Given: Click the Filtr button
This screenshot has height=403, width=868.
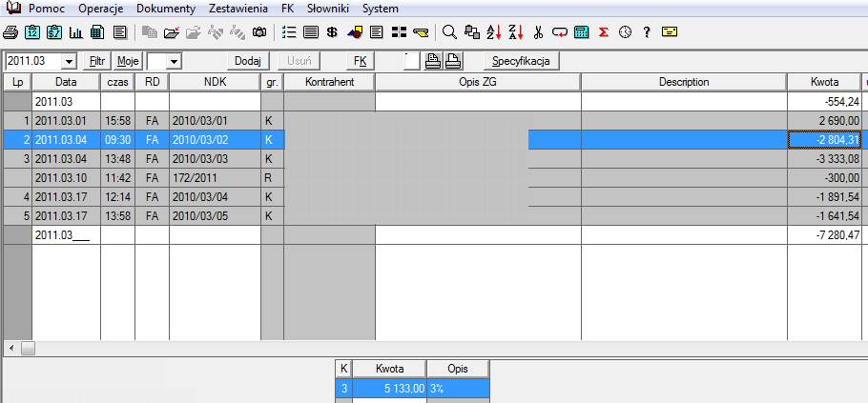Looking at the screenshot, I should point(96,61).
